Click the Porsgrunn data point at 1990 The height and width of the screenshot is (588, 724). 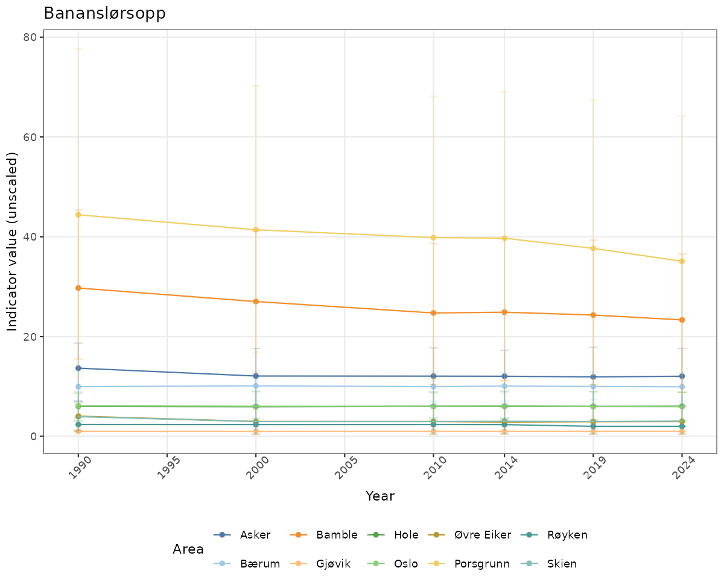pos(78,215)
